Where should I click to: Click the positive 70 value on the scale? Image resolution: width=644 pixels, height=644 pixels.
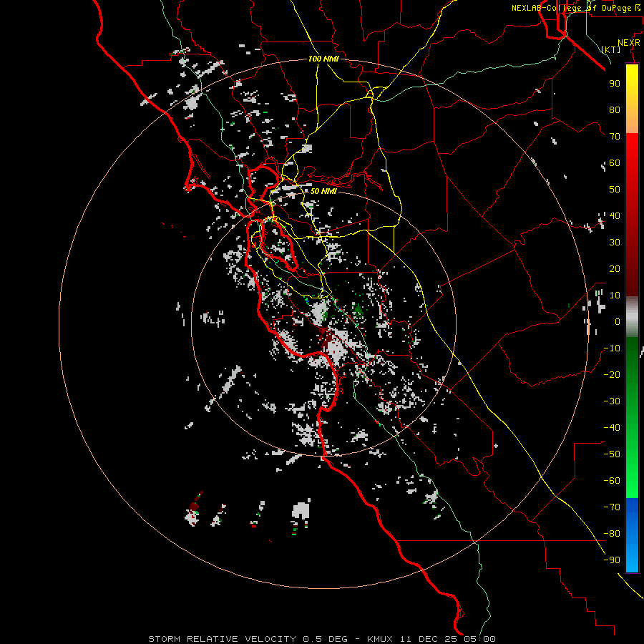[615, 137]
